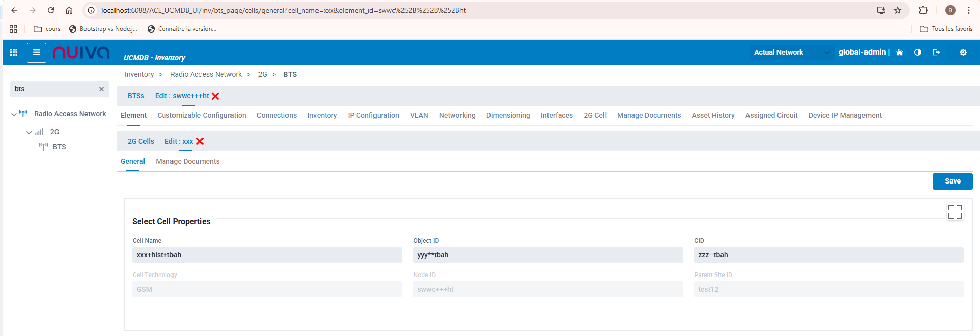Screen dimensions: 980x336
Task: Open the Manage Documents sub-tab under 2G Cells
Action: tap(187, 161)
